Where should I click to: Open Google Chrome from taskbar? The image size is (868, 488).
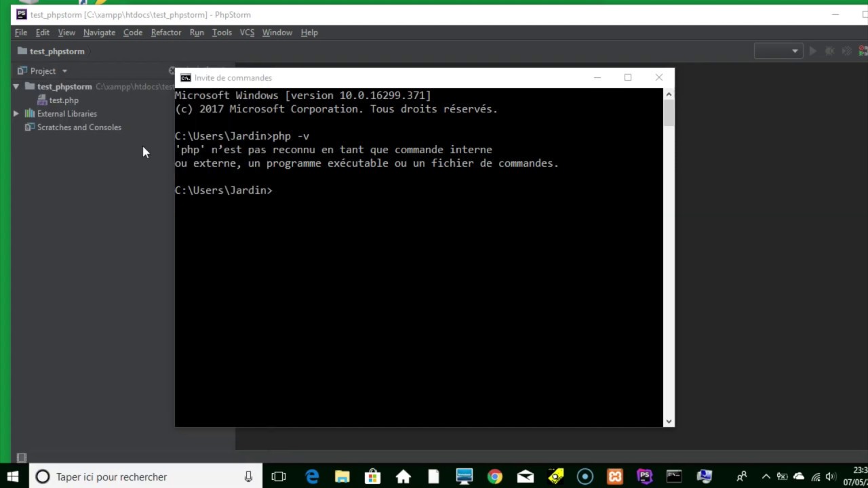point(494,476)
